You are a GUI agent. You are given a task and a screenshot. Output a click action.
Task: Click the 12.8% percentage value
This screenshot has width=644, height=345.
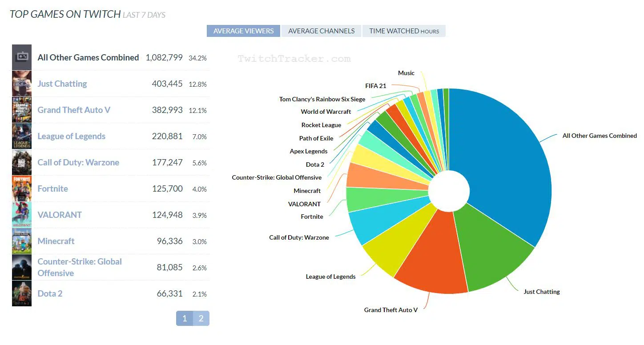tap(197, 84)
